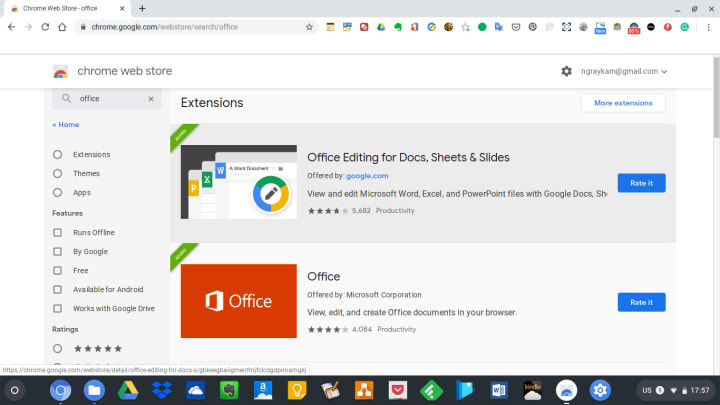Open Pocket app from the shelf
The image size is (720, 405).
[x=398, y=390]
